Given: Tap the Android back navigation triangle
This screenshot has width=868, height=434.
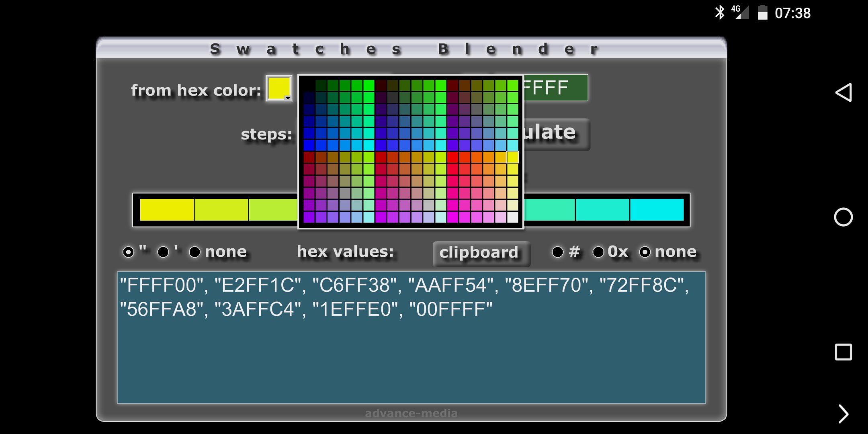Looking at the screenshot, I should 843,92.
